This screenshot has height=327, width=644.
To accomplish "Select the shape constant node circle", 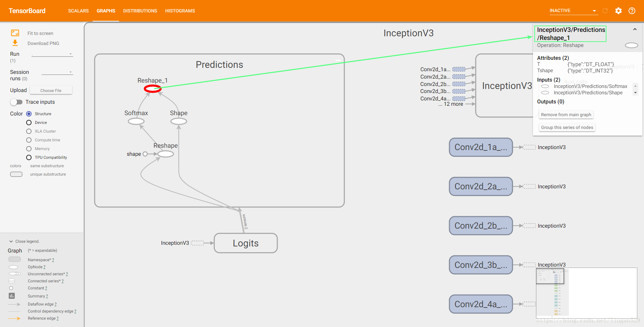I will [145, 154].
